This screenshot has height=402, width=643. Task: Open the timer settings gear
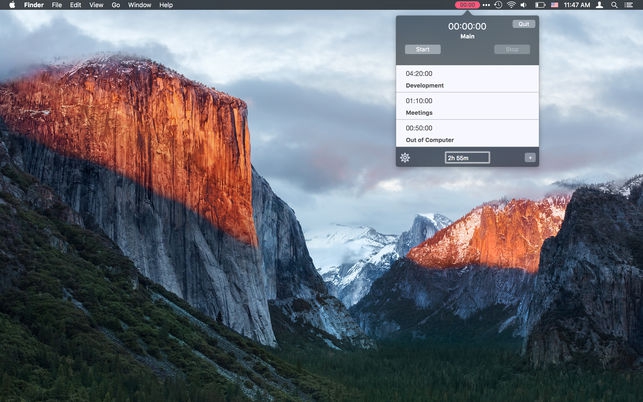coord(405,157)
